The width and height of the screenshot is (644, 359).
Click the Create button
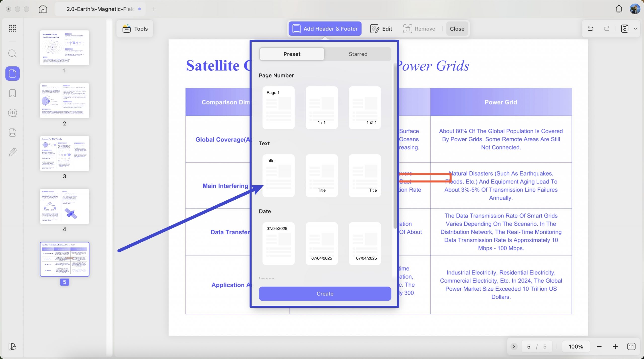[x=325, y=294]
